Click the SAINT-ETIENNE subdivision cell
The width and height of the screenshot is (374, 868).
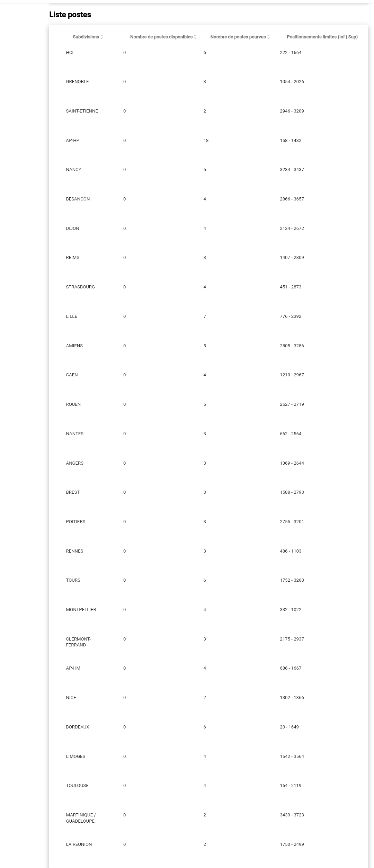pyautogui.click(x=82, y=111)
